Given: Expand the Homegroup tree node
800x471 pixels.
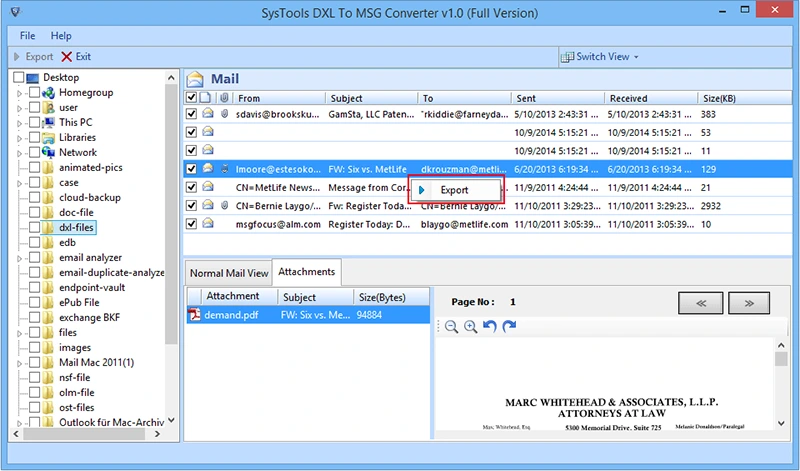Looking at the screenshot, I should tap(19, 93).
